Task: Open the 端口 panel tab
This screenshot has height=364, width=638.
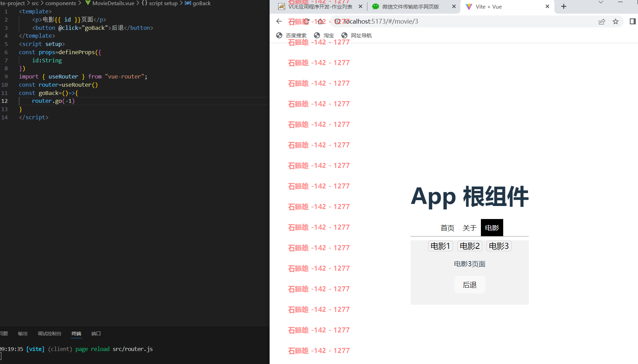Action: [96, 333]
